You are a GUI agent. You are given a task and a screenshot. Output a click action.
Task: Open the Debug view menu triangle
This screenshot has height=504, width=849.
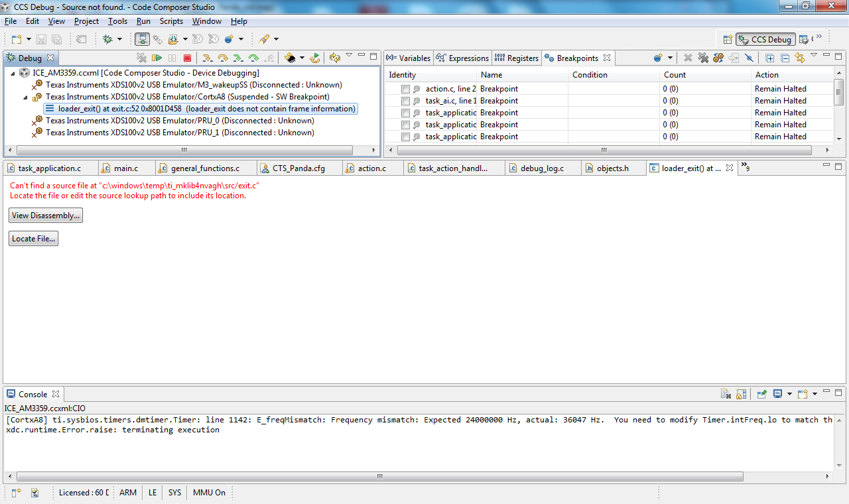[x=349, y=56]
